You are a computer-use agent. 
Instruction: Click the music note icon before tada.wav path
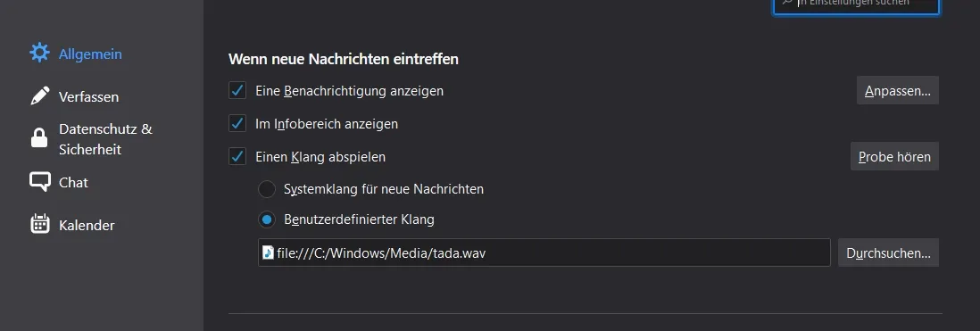[268, 252]
